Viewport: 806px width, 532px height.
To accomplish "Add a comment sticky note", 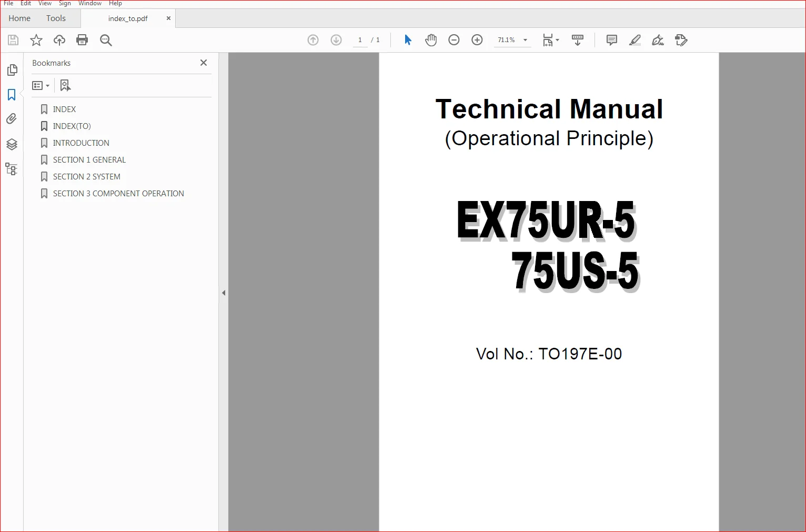I will [x=612, y=40].
